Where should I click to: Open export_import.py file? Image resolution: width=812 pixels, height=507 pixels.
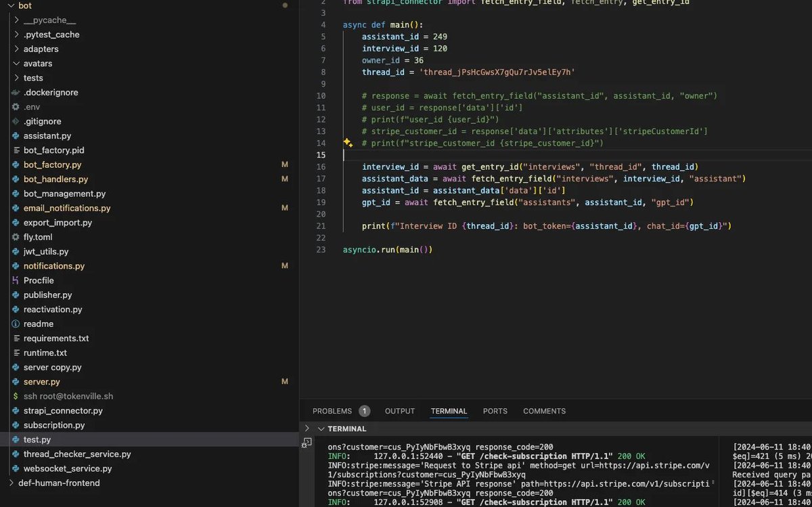58,223
